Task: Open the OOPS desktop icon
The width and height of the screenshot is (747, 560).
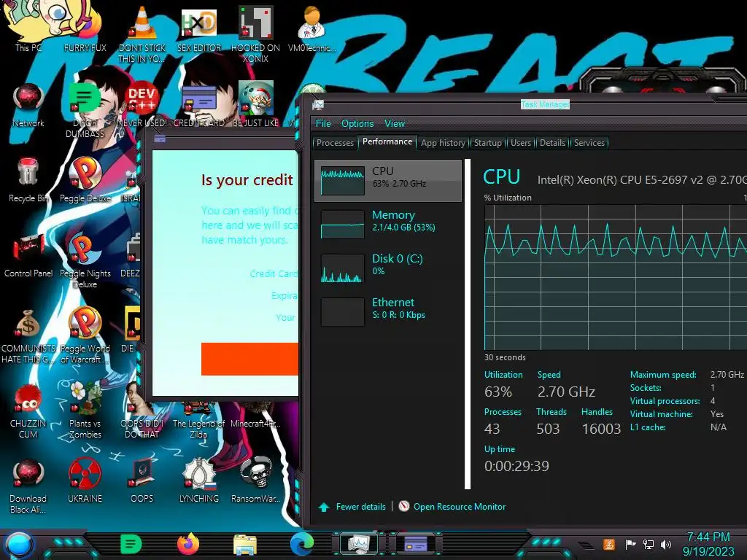Action: tap(142, 481)
